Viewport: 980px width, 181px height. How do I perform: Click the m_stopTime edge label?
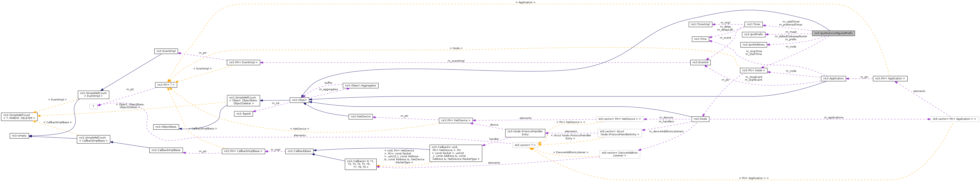pyautogui.click(x=754, y=51)
